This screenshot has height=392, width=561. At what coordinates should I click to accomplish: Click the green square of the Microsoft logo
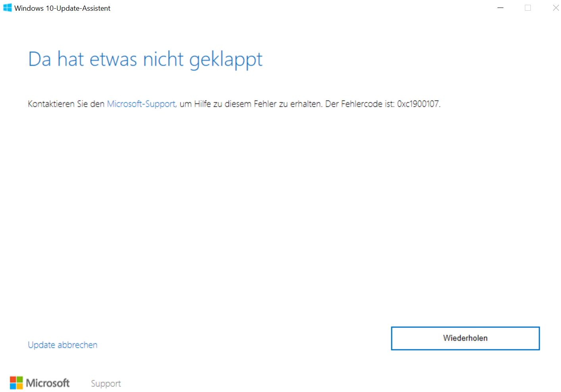coord(20,379)
